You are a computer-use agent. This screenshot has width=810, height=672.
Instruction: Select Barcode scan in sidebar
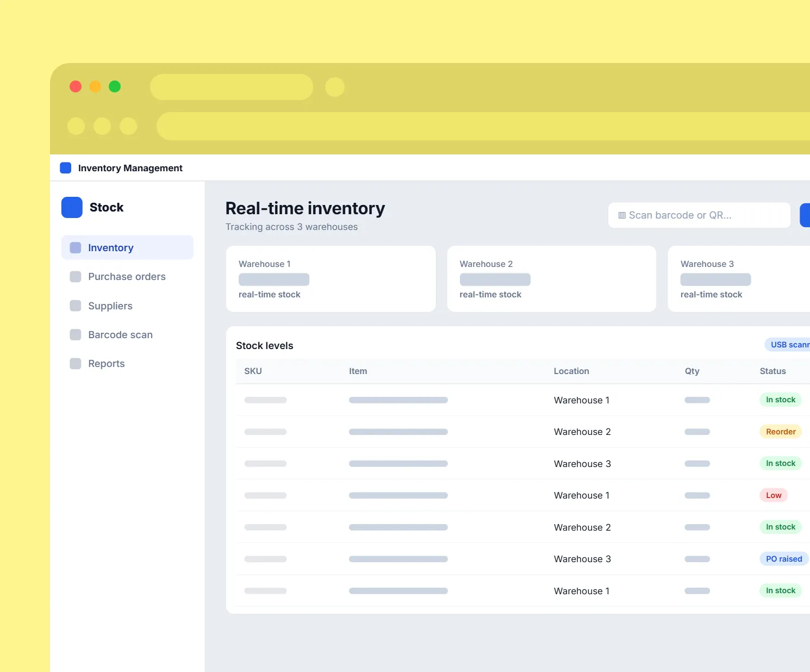click(127, 334)
